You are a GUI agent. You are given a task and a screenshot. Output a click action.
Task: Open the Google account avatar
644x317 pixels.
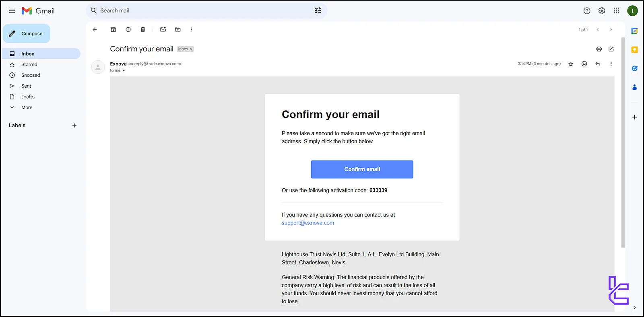(632, 11)
